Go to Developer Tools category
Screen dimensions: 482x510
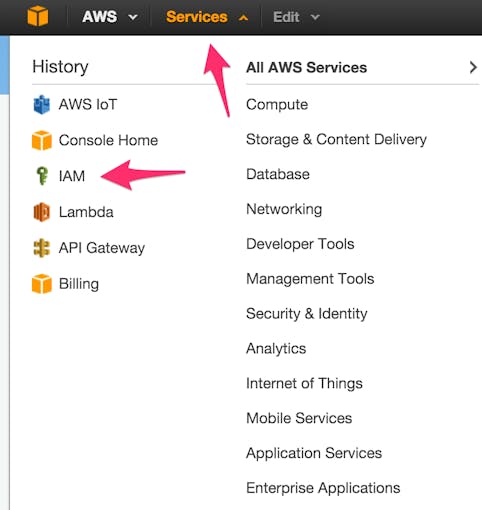click(x=300, y=244)
